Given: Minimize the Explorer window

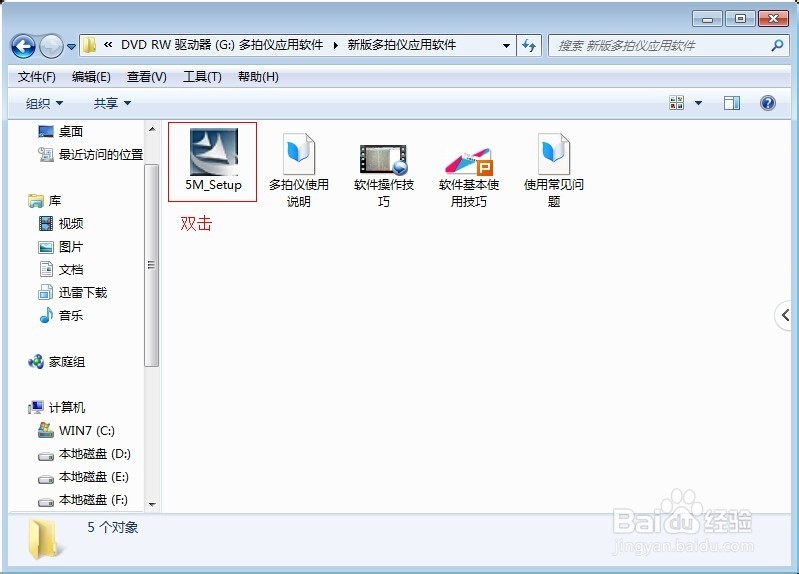Looking at the screenshot, I should point(707,19).
